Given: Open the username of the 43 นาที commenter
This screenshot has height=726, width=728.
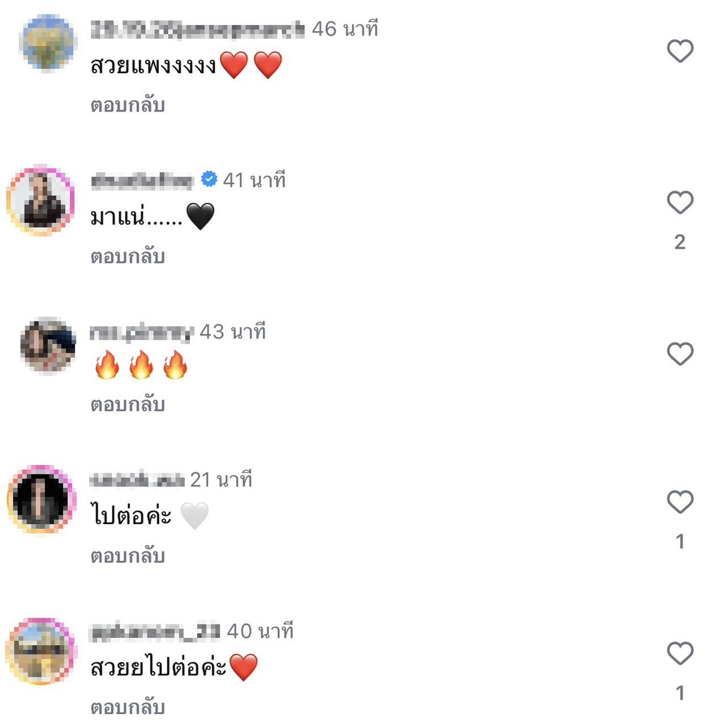Looking at the screenshot, I should click(x=142, y=332).
